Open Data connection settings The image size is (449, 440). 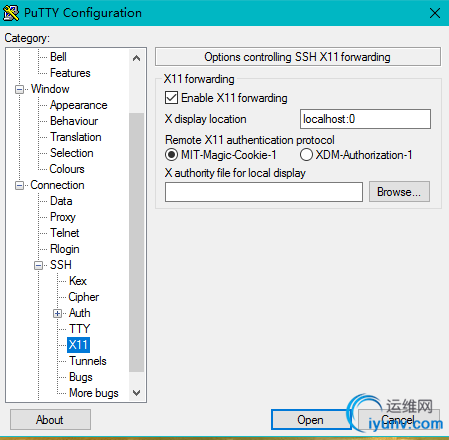(x=61, y=201)
